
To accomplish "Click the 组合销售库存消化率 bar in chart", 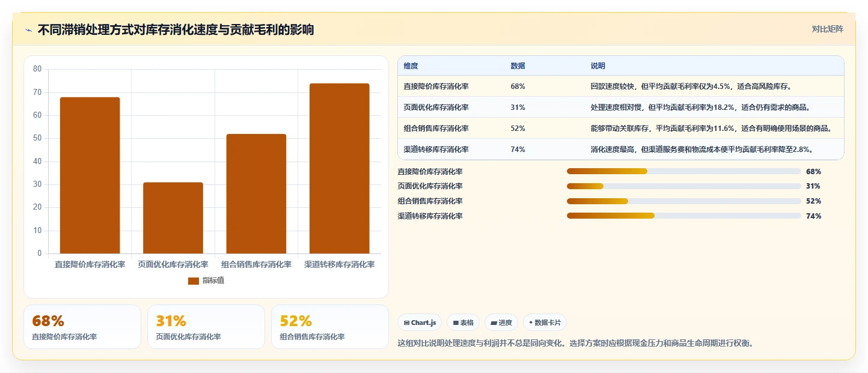I will pos(256,194).
